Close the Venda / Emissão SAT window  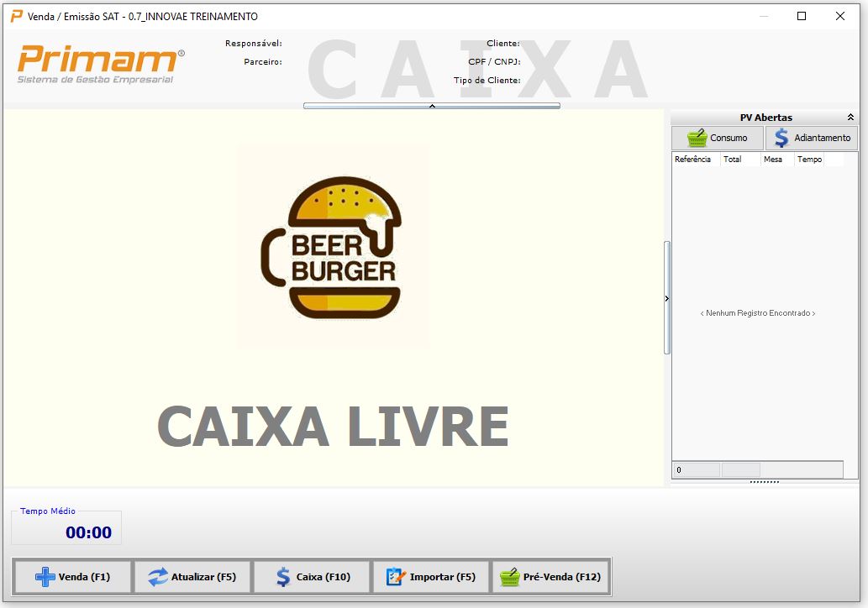click(x=839, y=16)
